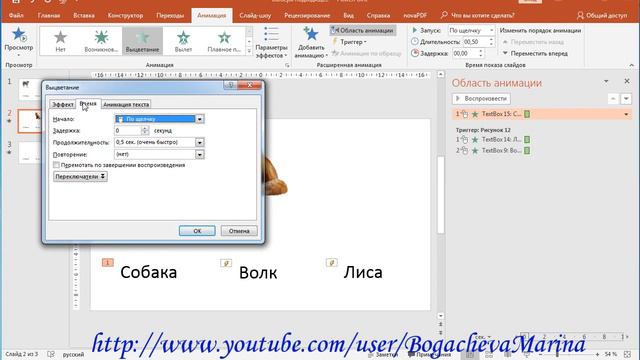Click the русский language status
Viewport: 640px width, 360px height.
[73, 354]
